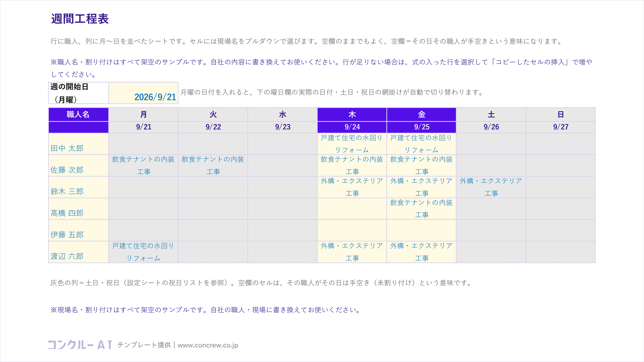Click the コンクルー AI logo
The image size is (644, 362).
[80, 345]
